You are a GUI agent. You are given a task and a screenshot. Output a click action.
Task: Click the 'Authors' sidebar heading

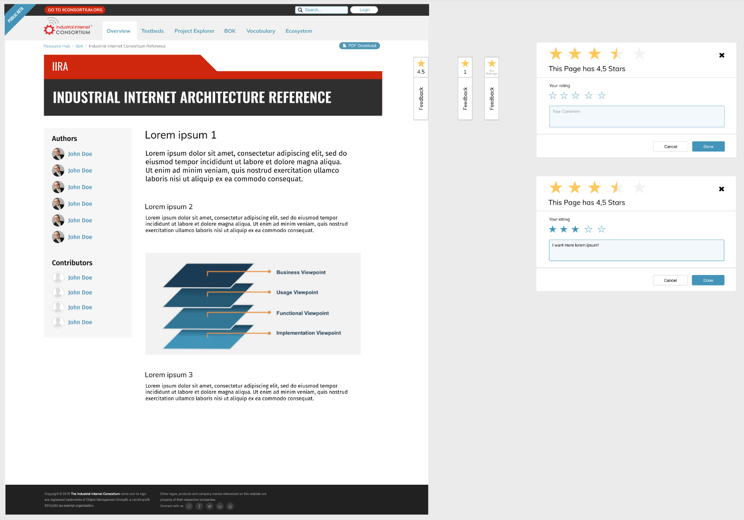(x=65, y=139)
